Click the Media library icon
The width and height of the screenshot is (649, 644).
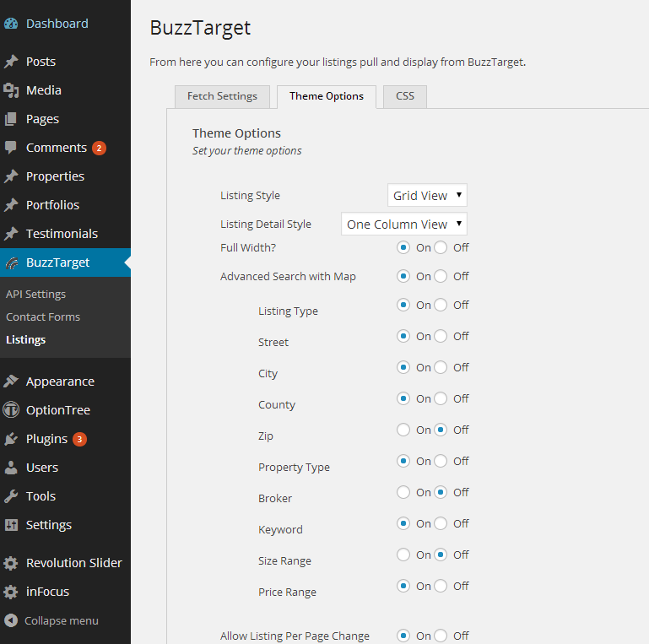[x=11, y=90]
